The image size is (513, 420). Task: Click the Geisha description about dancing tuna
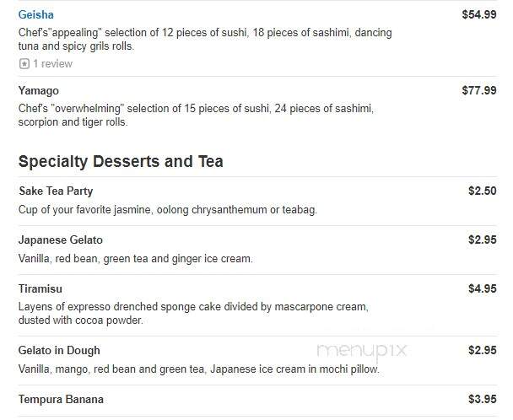pos(205,40)
